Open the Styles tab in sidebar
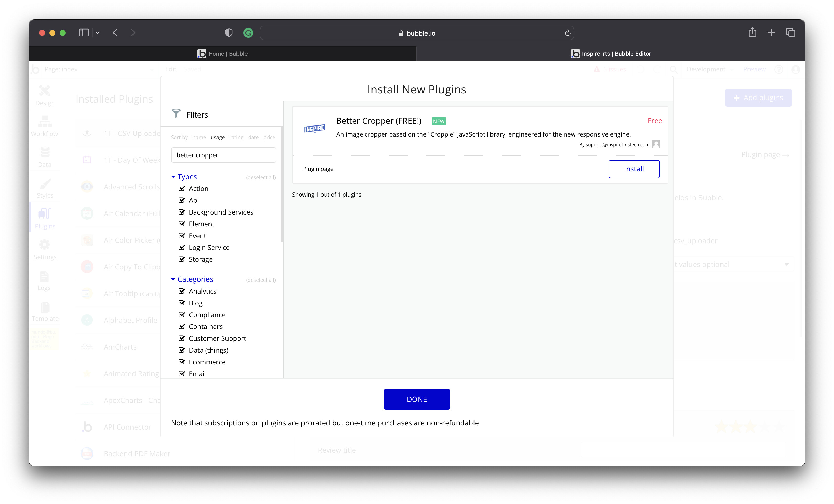 coord(45,188)
